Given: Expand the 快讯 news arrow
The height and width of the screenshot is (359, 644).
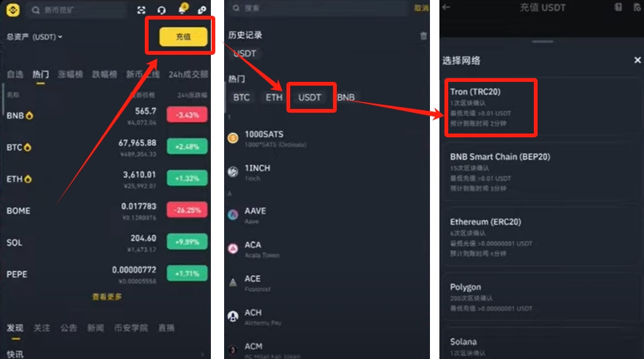Looking at the screenshot, I should tap(202, 354).
